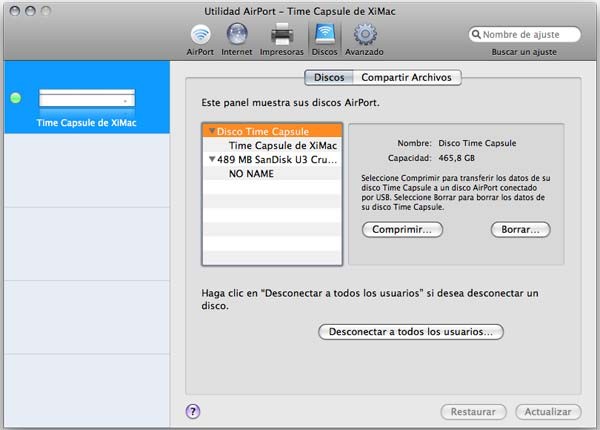Click the Borrar... button

520,230
